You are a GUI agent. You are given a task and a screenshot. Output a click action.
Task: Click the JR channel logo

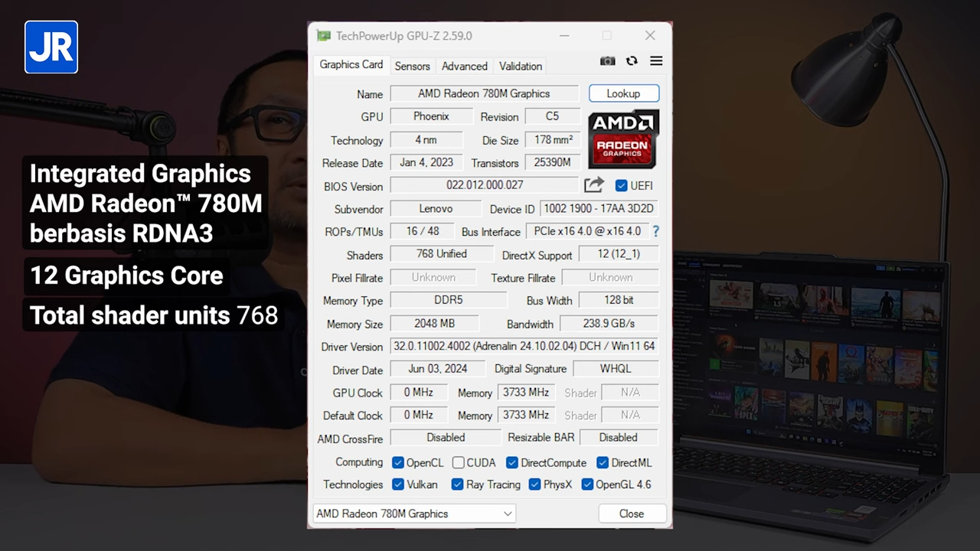pos(51,47)
